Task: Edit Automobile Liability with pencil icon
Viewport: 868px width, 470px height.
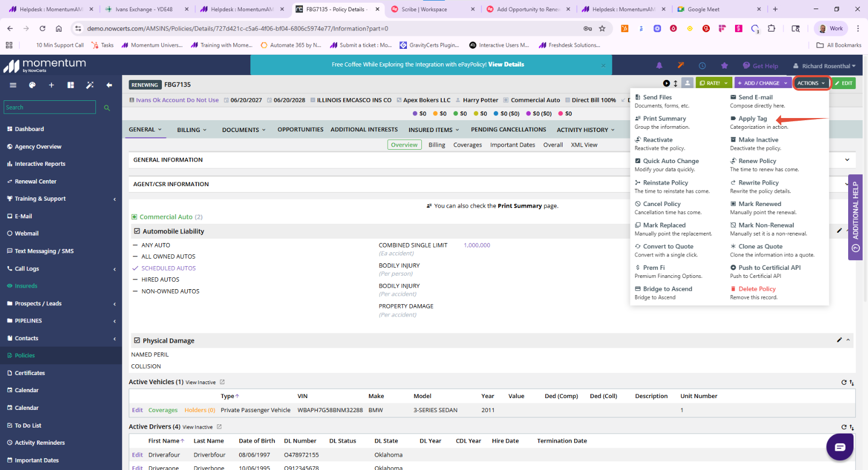Action: point(839,231)
